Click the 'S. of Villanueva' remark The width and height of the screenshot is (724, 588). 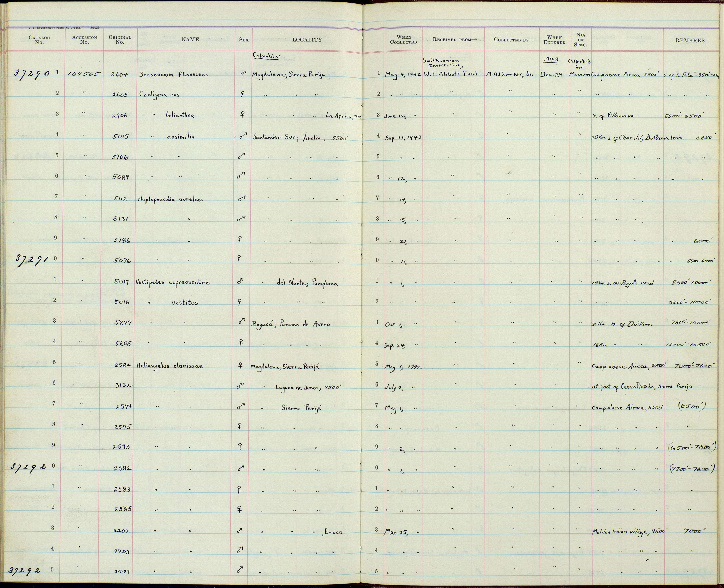point(613,116)
